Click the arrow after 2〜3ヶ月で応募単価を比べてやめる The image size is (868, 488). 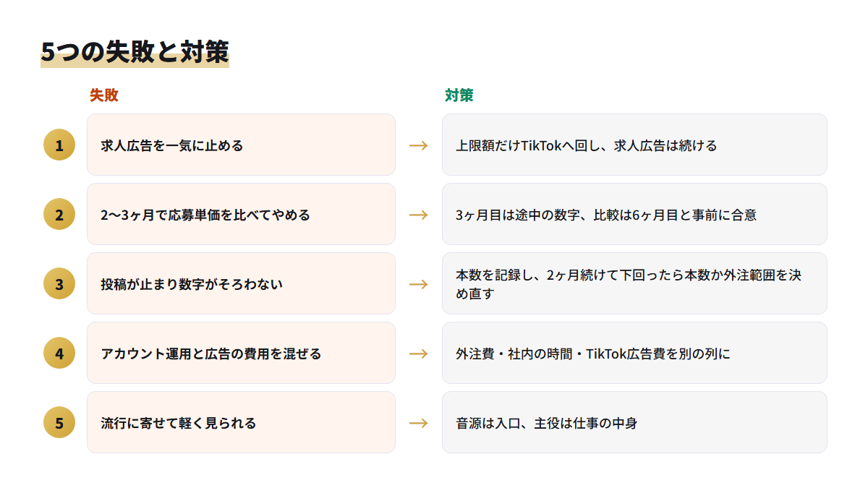(419, 215)
